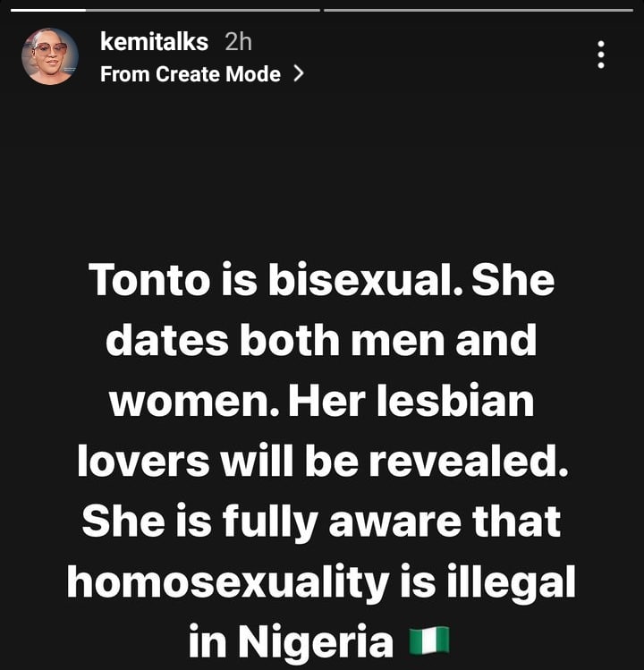Tap the From Create Mode label
This screenshot has width=644, height=670.
191,74
